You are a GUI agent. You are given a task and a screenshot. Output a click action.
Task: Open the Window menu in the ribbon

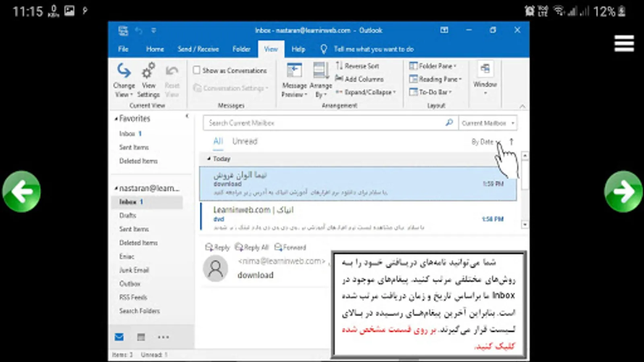click(x=485, y=79)
